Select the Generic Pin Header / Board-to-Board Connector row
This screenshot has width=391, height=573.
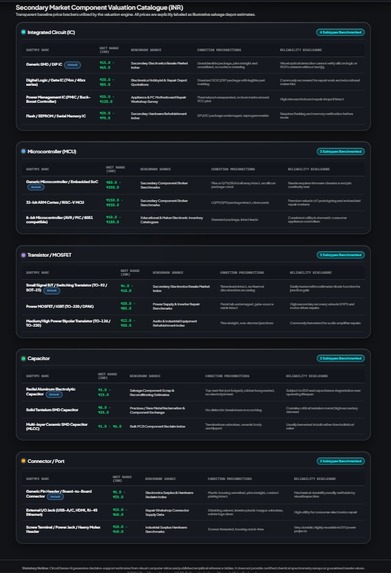[194, 494]
